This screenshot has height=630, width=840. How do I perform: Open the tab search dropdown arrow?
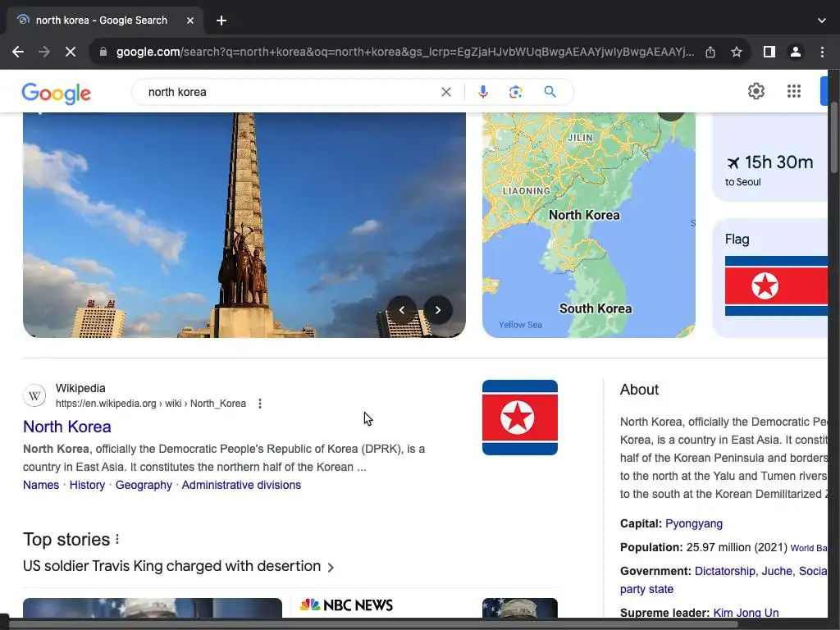click(822, 21)
